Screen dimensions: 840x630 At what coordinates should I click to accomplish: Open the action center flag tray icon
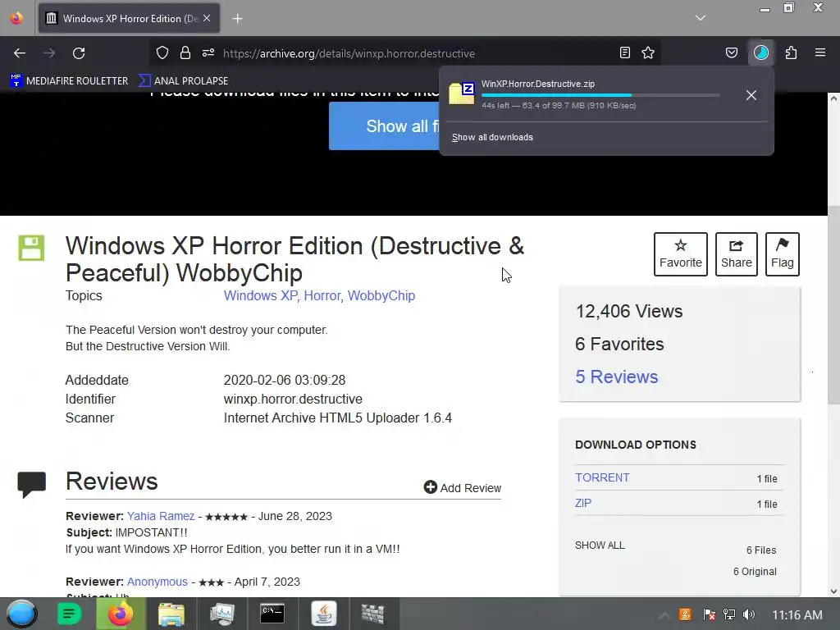point(708,614)
